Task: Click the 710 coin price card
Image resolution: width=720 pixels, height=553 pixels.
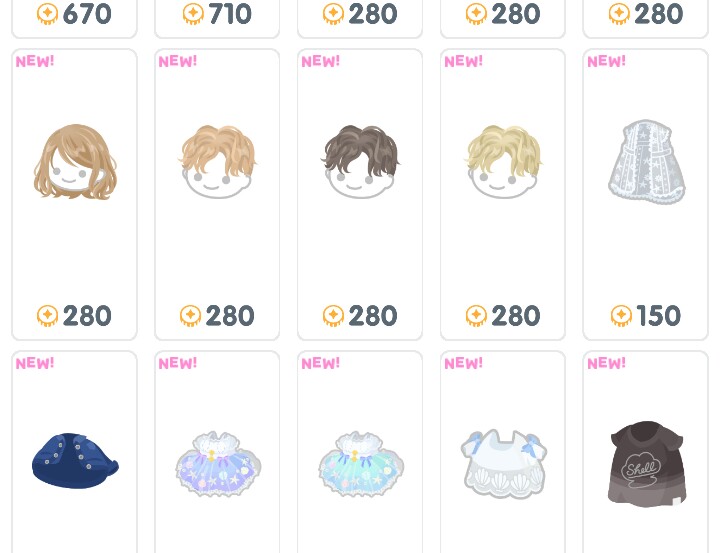Action: 217,18
